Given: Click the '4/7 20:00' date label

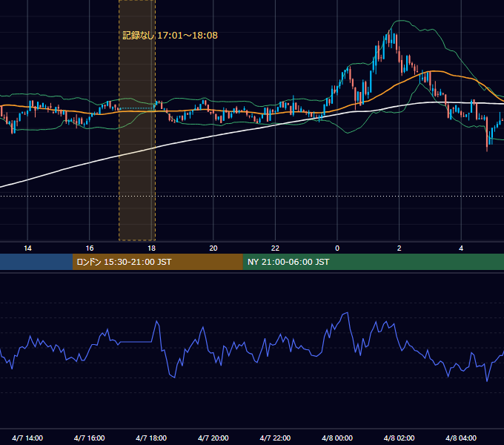Looking at the screenshot, I should (213, 438).
